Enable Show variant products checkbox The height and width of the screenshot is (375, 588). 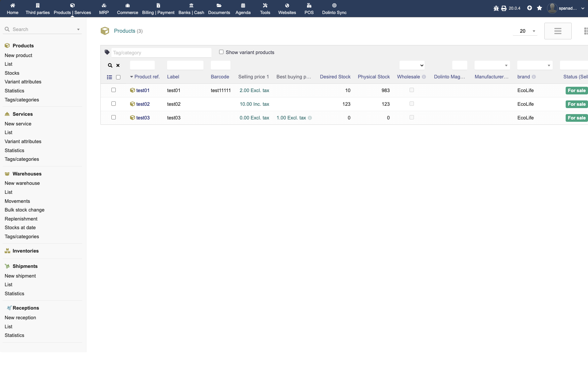[x=221, y=52]
